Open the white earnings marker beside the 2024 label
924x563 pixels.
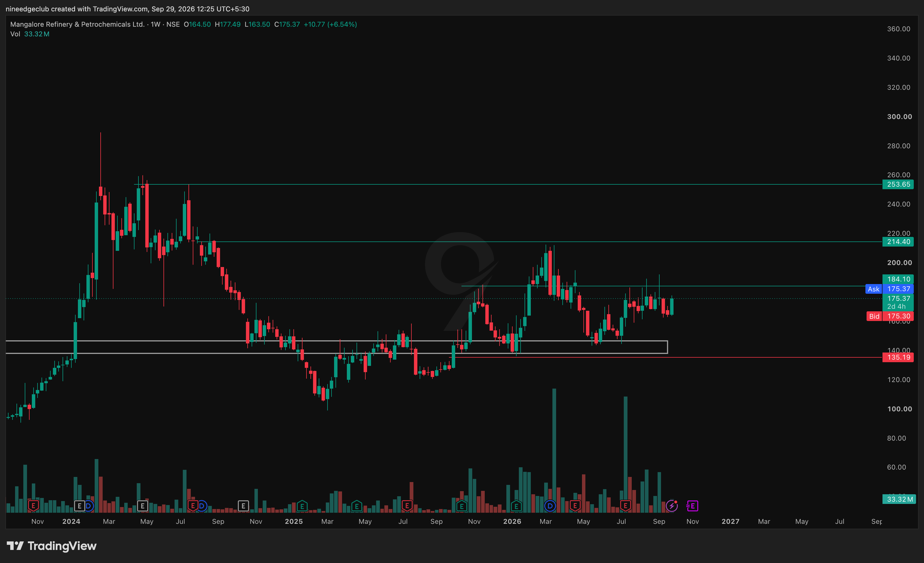(x=80, y=506)
